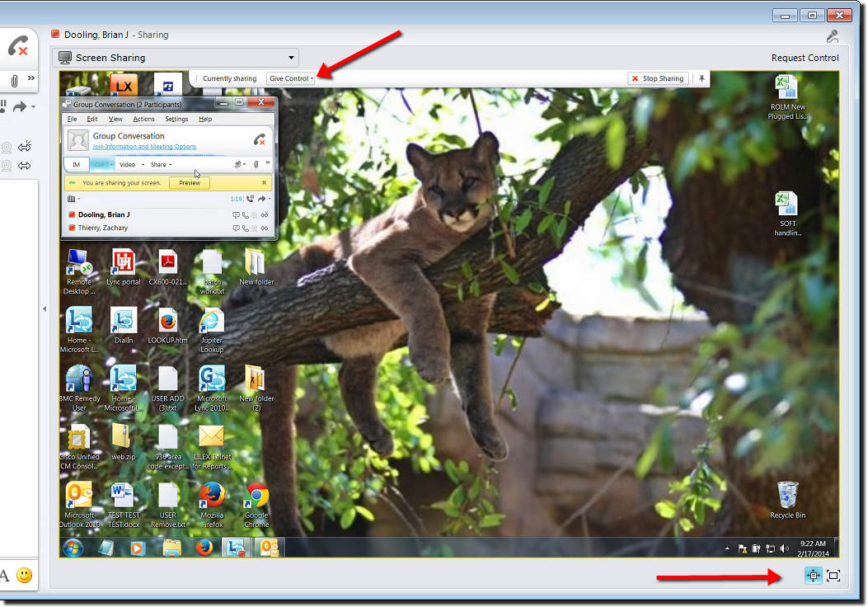Open the Screen Sharing dropdown
868x607 pixels.
176,58
